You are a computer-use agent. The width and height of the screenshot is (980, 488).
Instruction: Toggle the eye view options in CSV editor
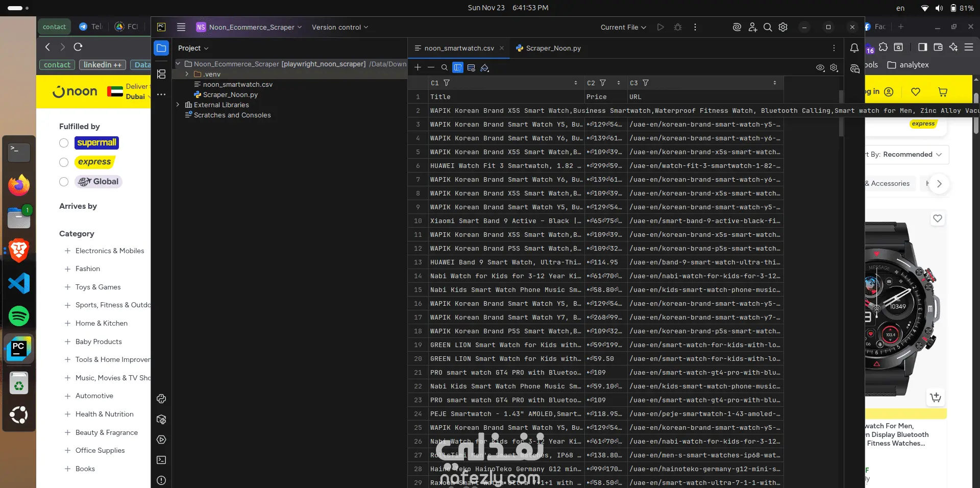pos(820,67)
